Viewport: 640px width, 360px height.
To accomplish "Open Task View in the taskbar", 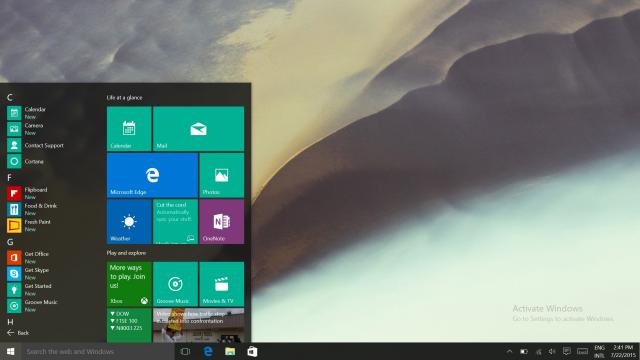I will pyautogui.click(x=185, y=351).
